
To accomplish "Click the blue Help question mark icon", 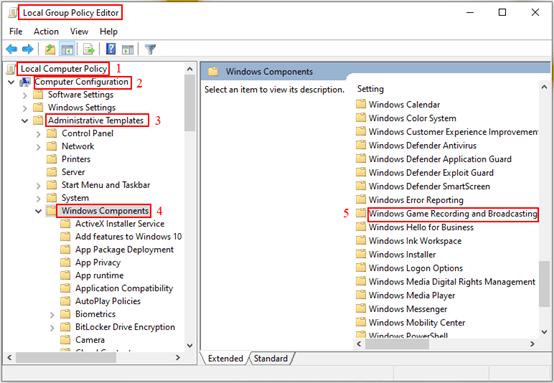I will pos(111,49).
